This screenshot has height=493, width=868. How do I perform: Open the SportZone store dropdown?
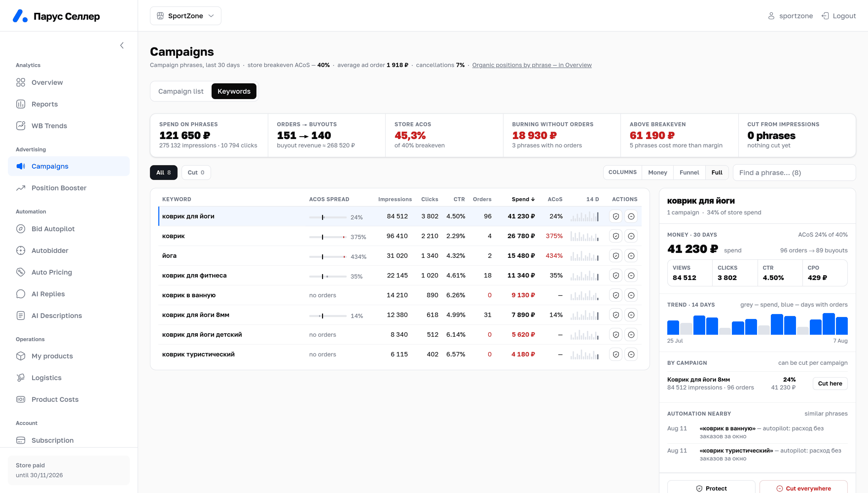[x=185, y=16]
